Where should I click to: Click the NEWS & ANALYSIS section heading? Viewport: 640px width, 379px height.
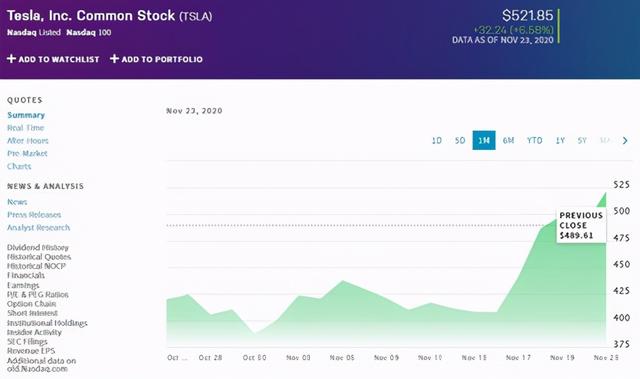click(x=45, y=186)
